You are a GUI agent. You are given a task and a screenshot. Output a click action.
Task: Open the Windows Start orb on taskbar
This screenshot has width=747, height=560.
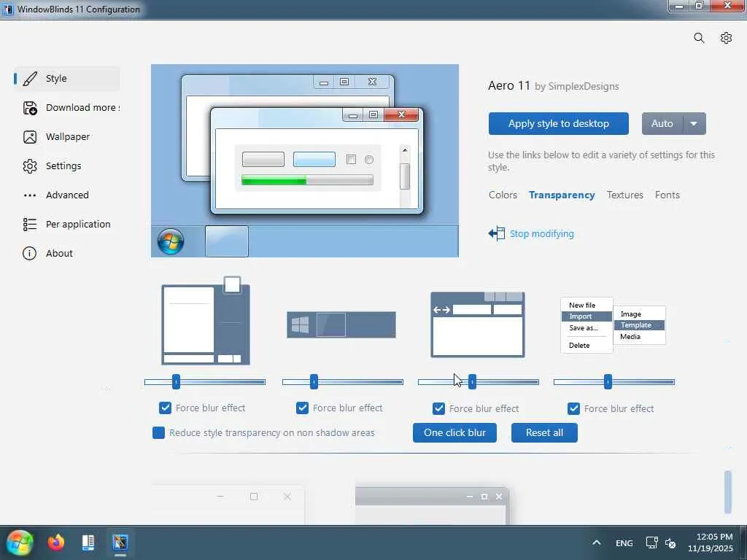20,542
